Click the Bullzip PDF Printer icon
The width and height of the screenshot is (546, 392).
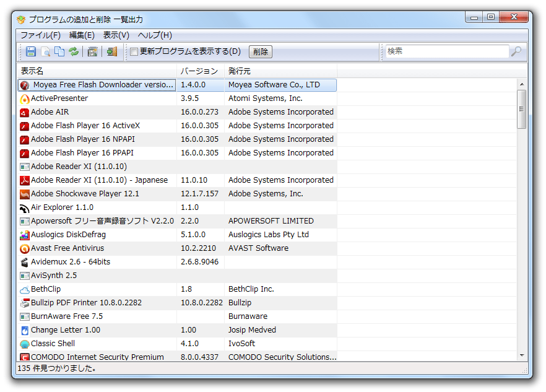click(25, 303)
